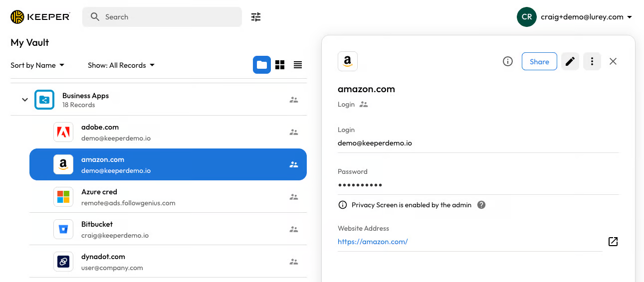Open the craig+demo@lurey.com account menu
Viewport: 644px width, 282px height.
(x=575, y=17)
